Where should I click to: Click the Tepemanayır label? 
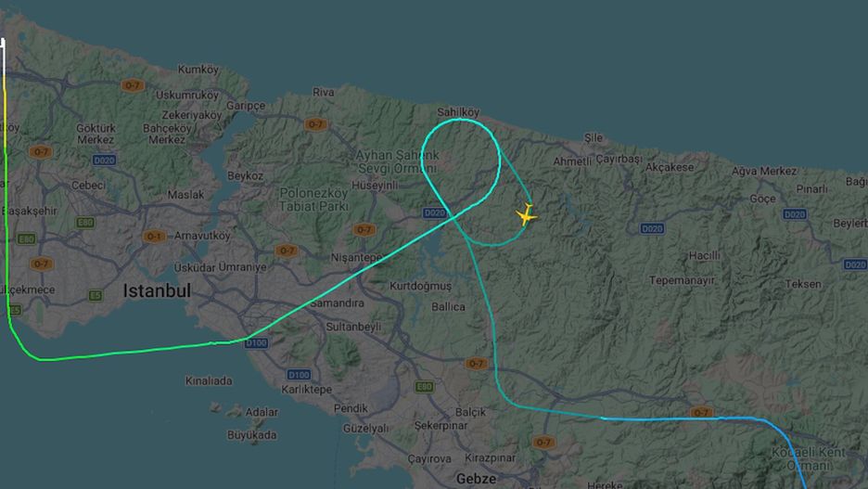[682, 281]
